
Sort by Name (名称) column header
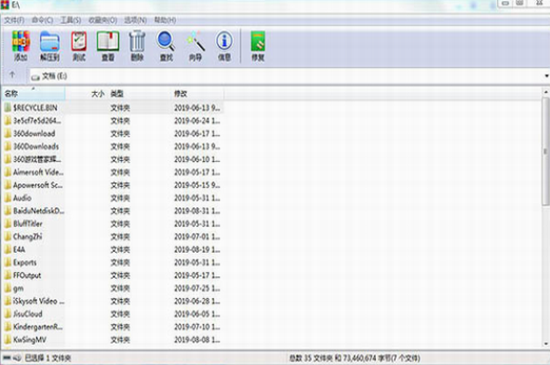[33, 94]
